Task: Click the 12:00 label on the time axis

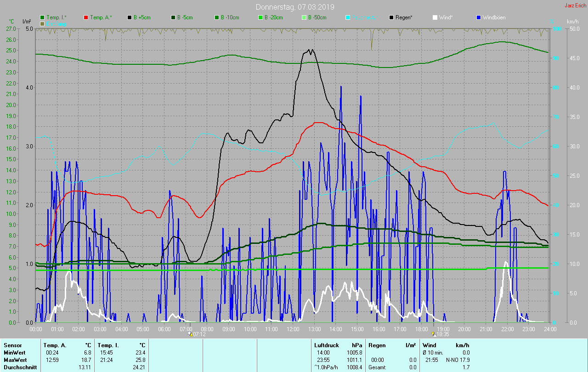Action: (x=293, y=329)
